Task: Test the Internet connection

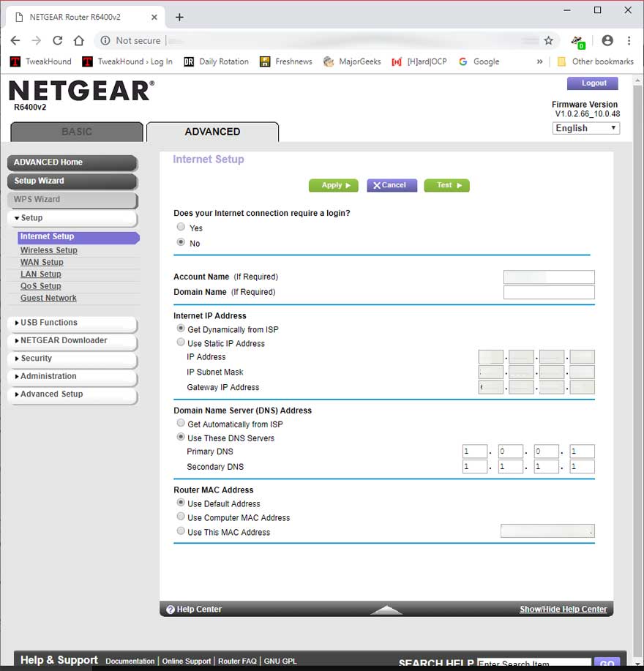Action: click(x=446, y=185)
